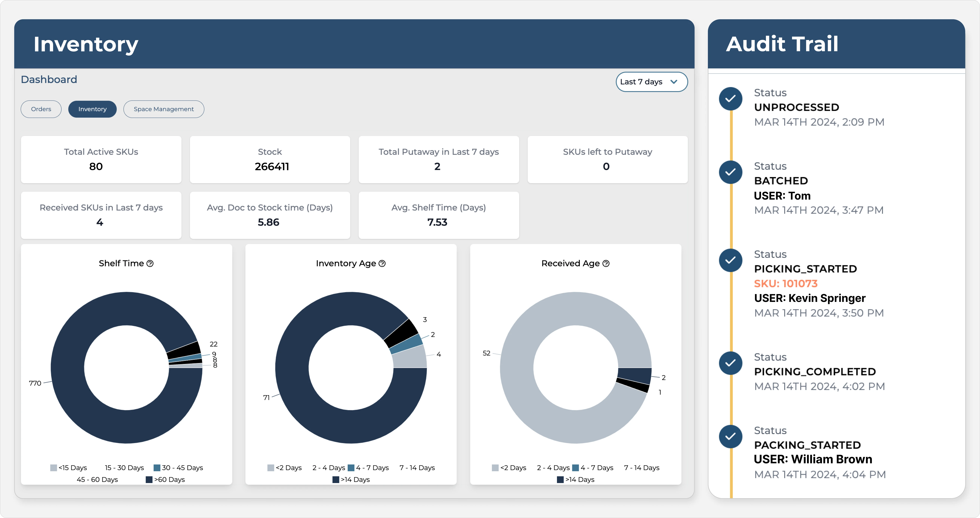The height and width of the screenshot is (518, 980).
Task: Open SKU 101073 from the audit trail
Action: 786,283
